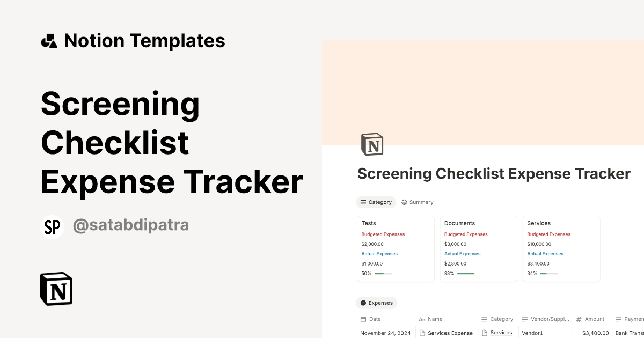
Task: Click the black Notion icon below the author name
Action: (55, 289)
